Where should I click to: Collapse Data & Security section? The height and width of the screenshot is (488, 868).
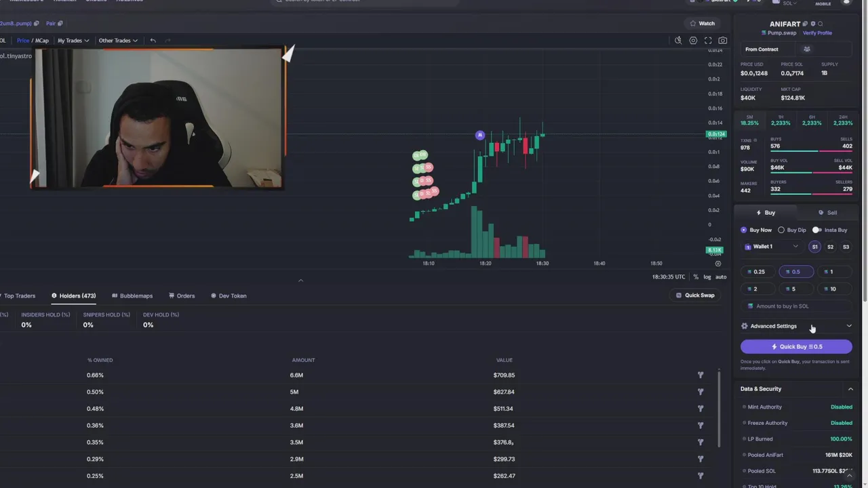[850, 389]
